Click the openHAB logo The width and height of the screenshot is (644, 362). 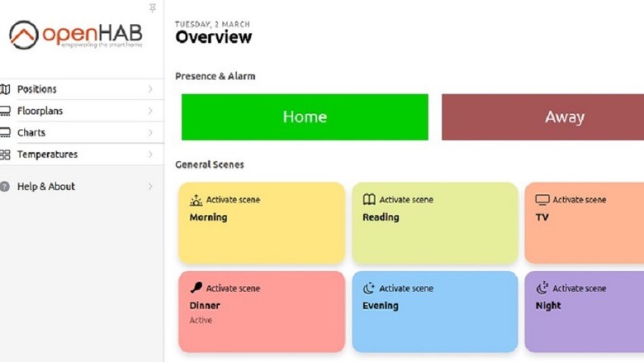point(75,36)
